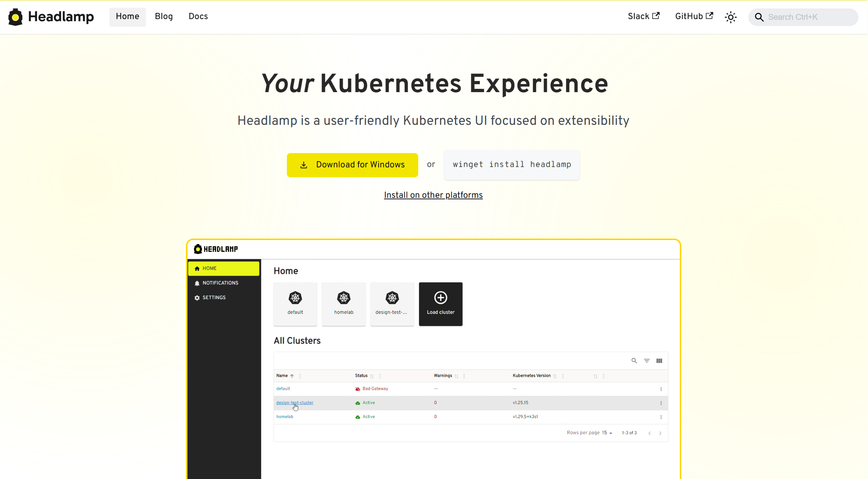868x479 pixels.
Task: Click the table filter icon
Action: 647,361
